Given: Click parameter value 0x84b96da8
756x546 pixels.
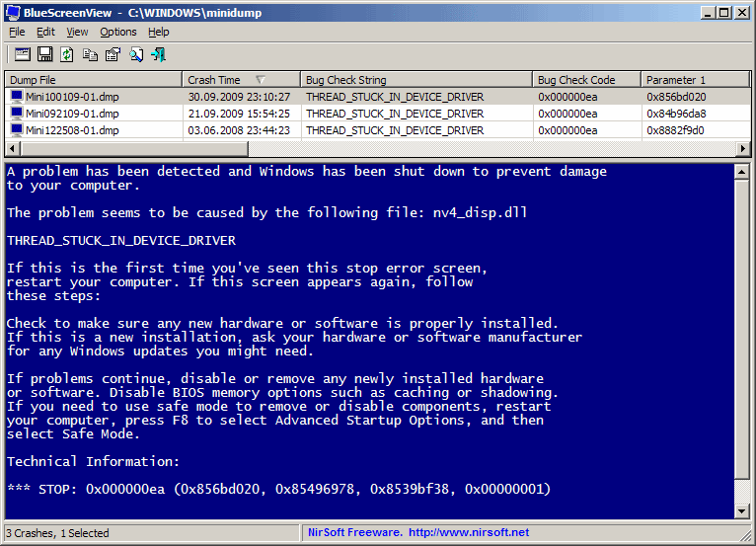Looking at the screenshot, I should click(676, 114).
